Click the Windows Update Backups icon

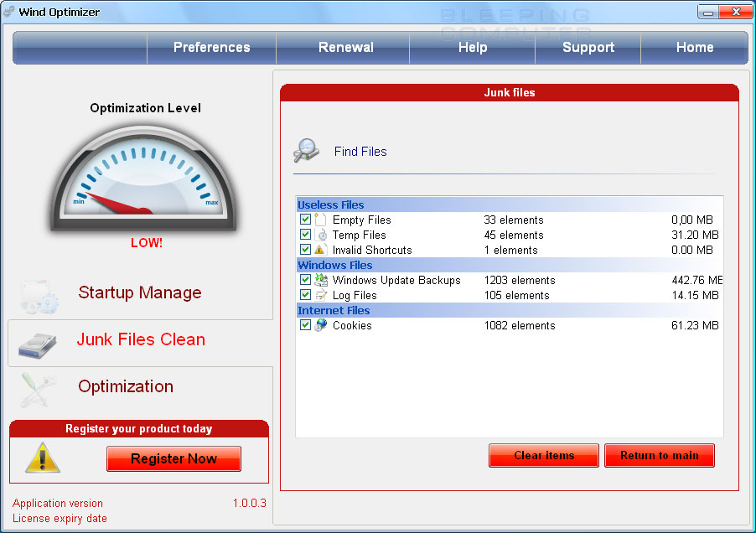click(x=320, y=280)
